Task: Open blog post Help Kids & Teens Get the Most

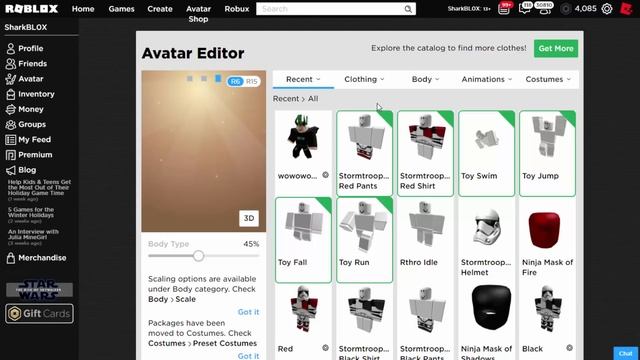Action: (39, 187)
